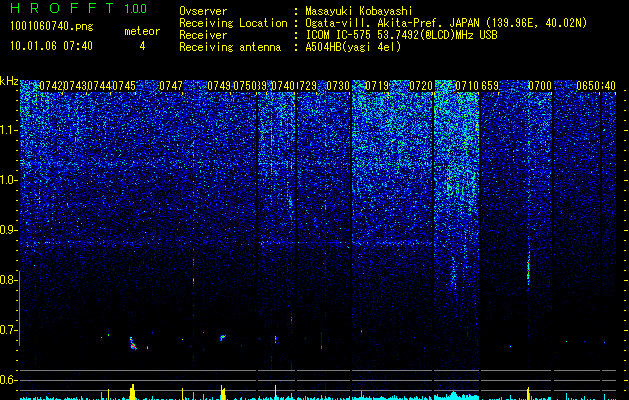Click the file name 1001060740.png
This screenshot has width=629, height=400.
52,26
